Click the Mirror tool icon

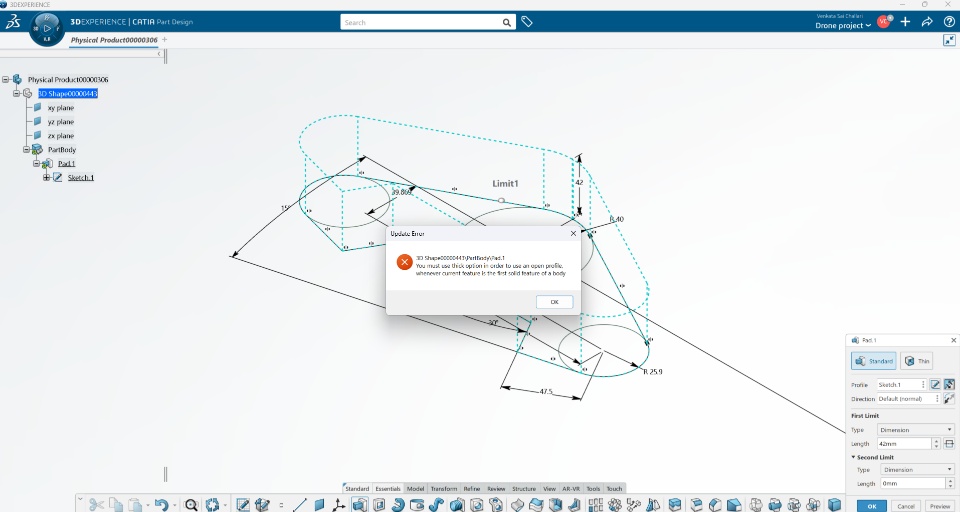(x=653, y=505)
